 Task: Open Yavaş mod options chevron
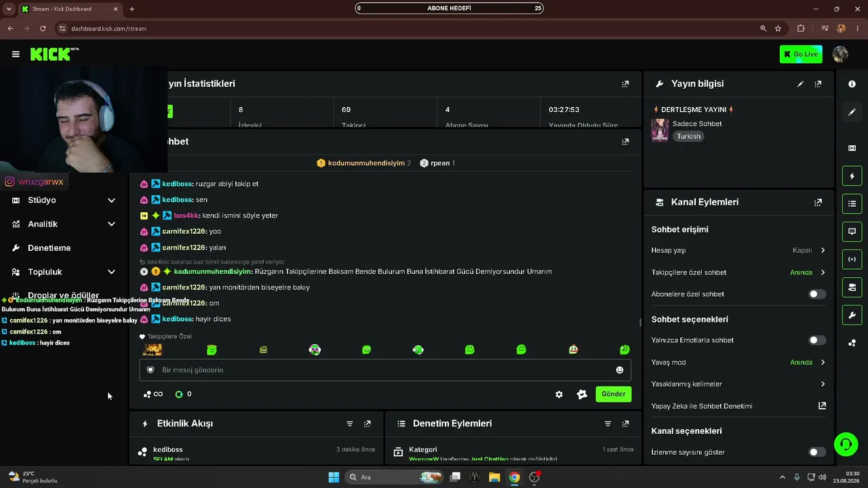[x=823, y=363]
